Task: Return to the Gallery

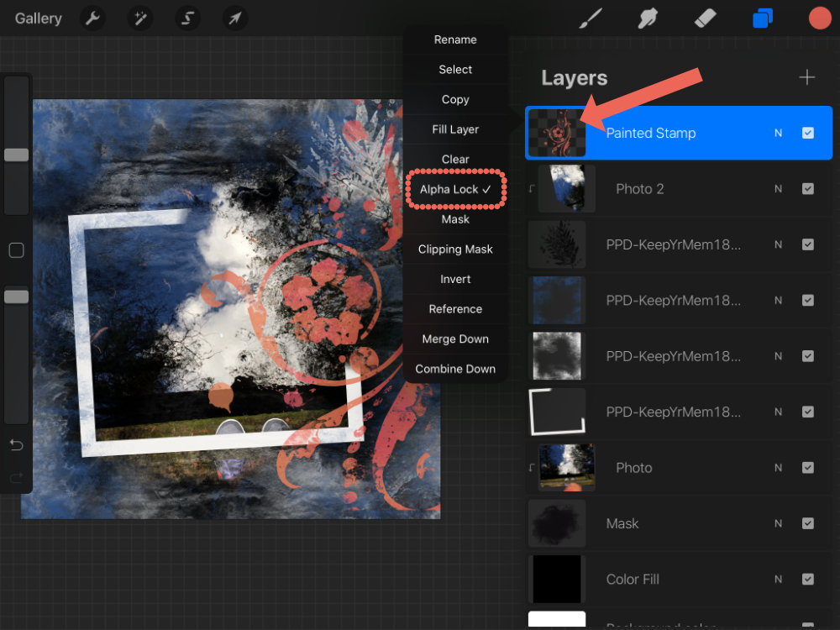Action: (38, 18)
